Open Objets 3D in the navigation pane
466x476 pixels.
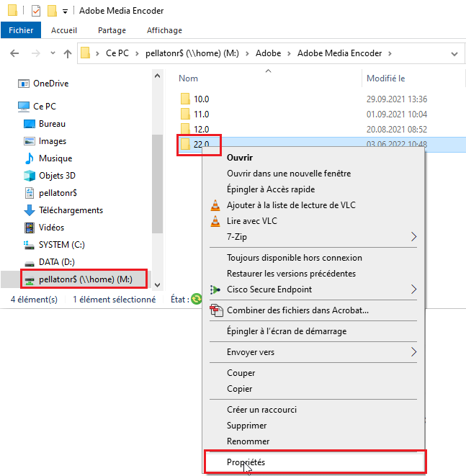[x=49, y=176]
